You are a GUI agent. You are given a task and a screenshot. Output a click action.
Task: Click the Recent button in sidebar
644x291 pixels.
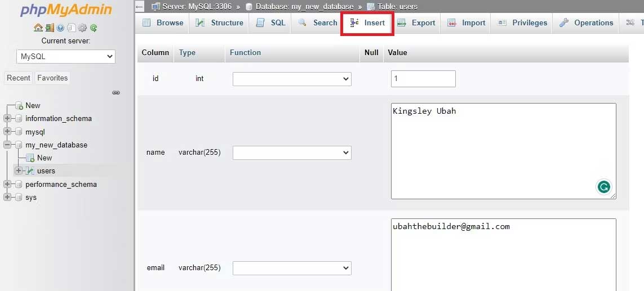[x=19, y=78]
